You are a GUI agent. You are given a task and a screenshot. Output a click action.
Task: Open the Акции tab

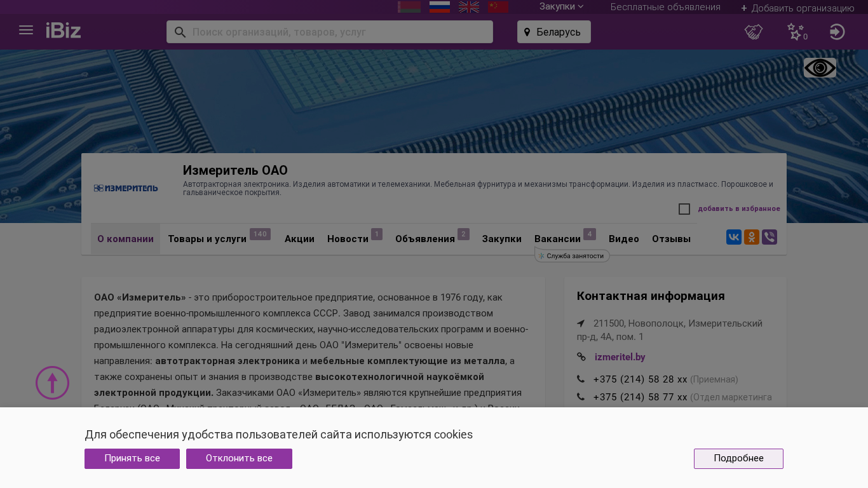299,239
